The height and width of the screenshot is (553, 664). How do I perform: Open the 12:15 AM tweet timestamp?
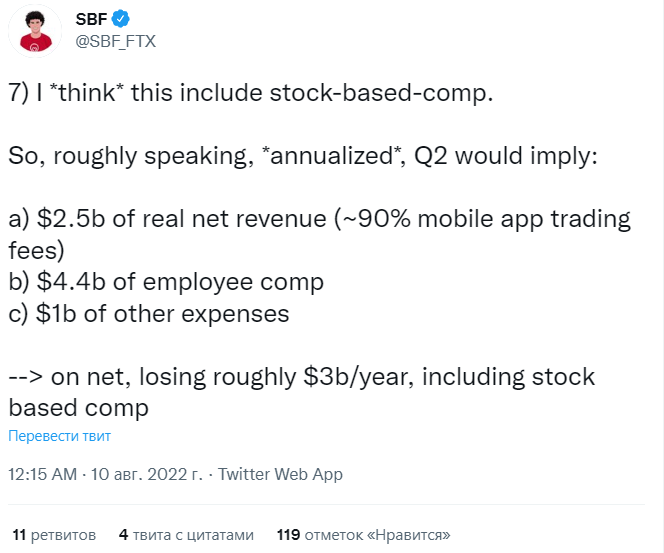pos(42,474)
